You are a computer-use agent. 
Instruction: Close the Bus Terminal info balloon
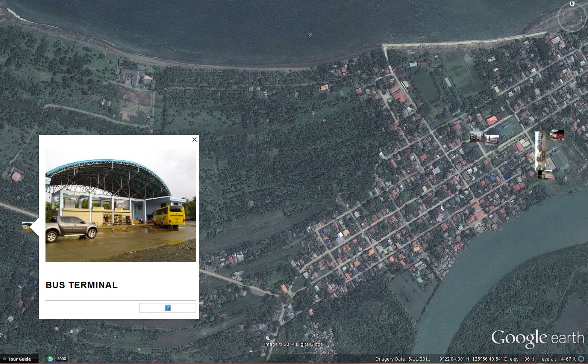click(x=194, y=139)
